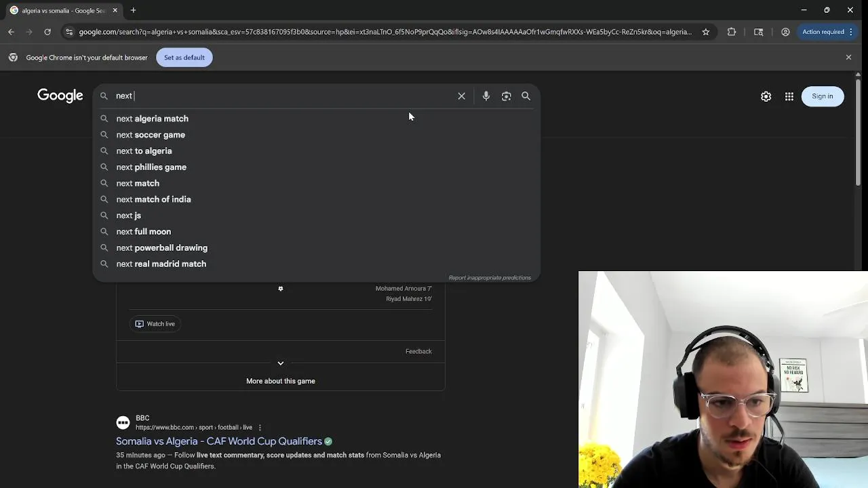Click the Riyad Mahrez 19' scorer text

(x=409, y=299)
